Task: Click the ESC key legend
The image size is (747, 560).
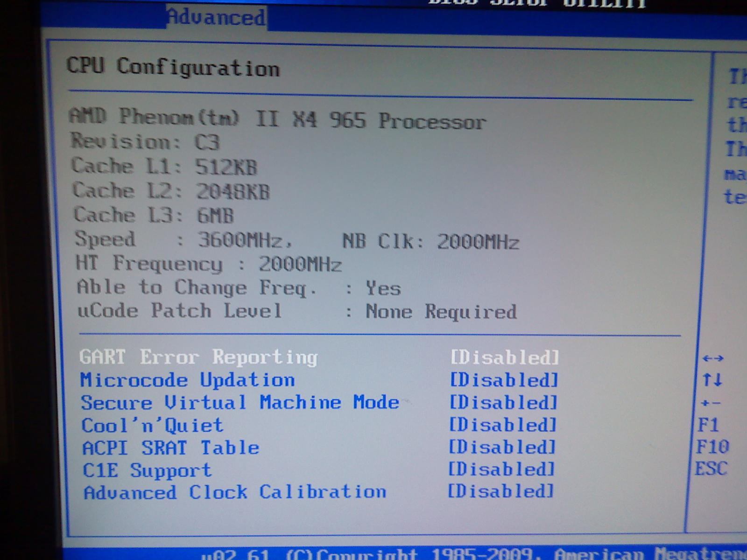Action: click(711, 469)
